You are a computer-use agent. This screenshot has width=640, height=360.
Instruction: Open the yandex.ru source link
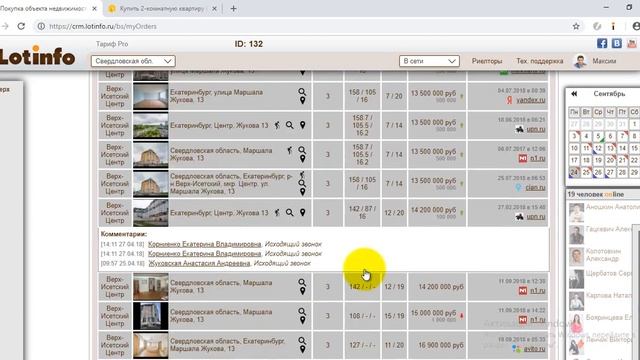pyautogui.click(x=531, y=100)
